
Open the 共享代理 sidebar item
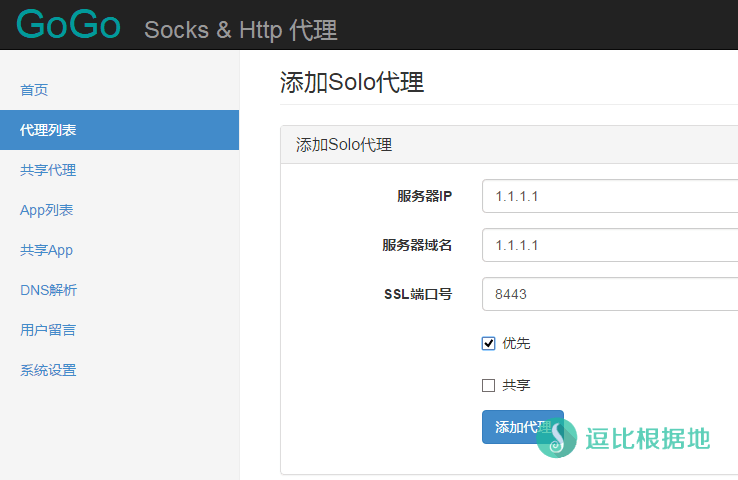coord(48,170)
